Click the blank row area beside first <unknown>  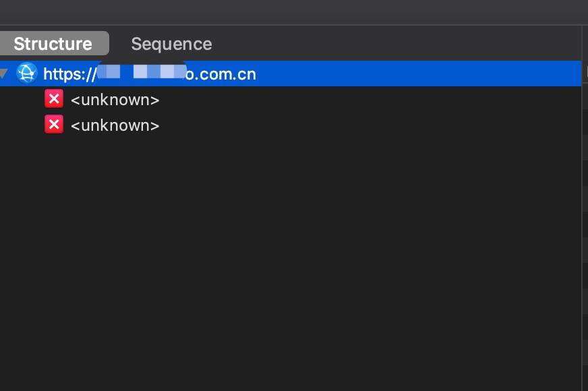click(371, 100)
